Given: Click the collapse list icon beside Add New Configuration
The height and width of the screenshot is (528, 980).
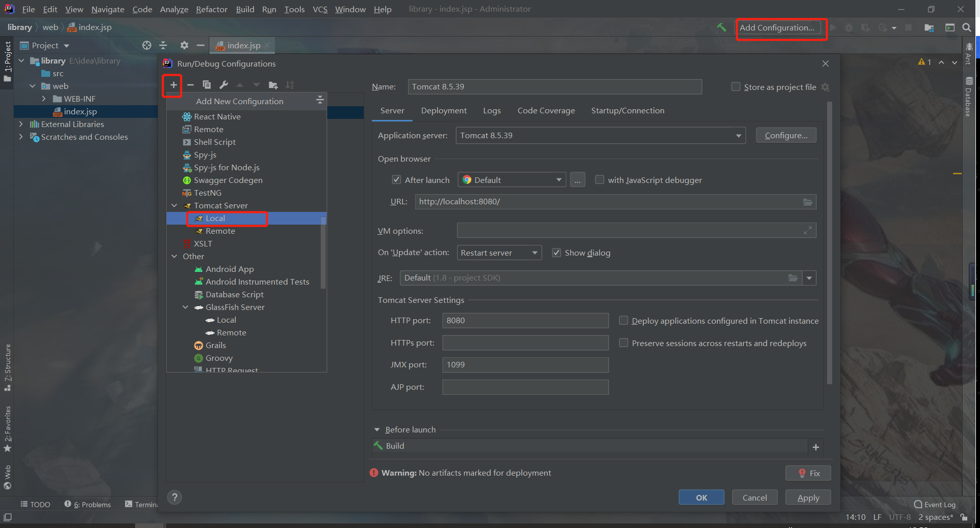Looking at the screenshot, I should click(x=320, y=100).
